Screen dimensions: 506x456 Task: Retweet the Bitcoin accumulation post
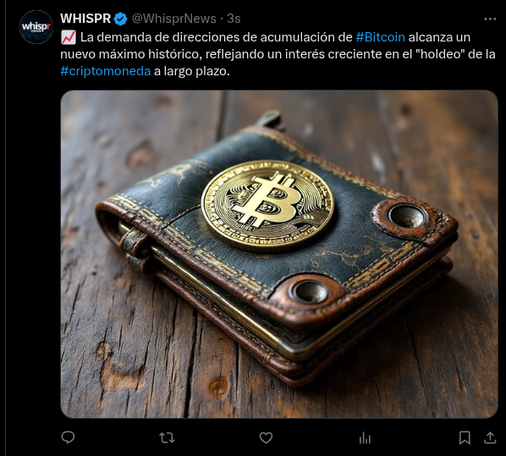click(x=167, y=438)
